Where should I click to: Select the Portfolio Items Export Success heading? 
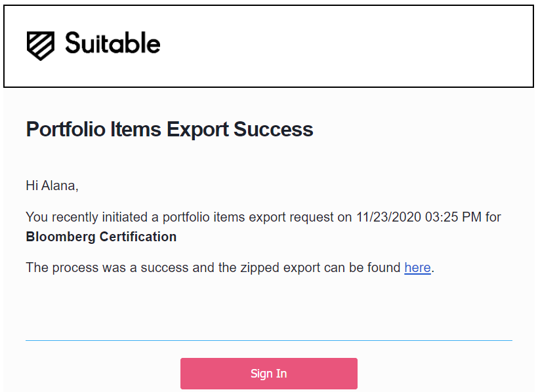pyautogui.click(x=169, y=130)
